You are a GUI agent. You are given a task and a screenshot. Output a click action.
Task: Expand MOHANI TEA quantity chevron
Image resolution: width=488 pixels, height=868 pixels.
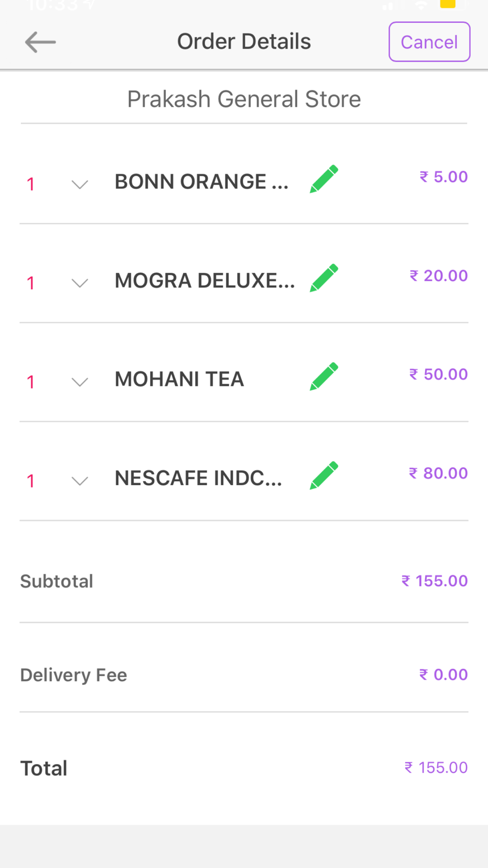pos(80,381)
